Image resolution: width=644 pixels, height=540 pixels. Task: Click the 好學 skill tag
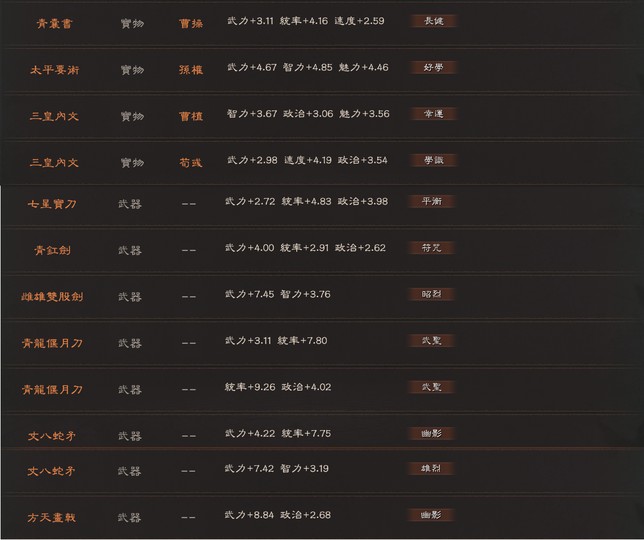(433, 67)
